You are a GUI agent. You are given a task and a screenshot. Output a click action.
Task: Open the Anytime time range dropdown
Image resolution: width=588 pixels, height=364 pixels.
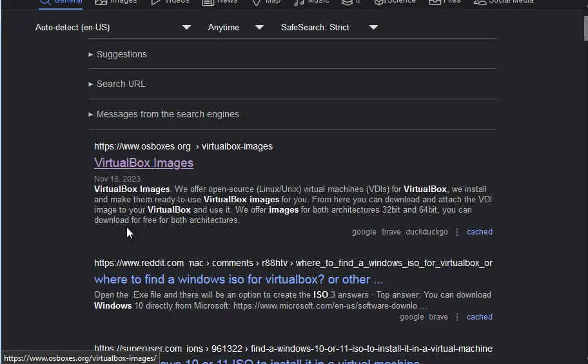pyautogui.click(x=235, y=27)
